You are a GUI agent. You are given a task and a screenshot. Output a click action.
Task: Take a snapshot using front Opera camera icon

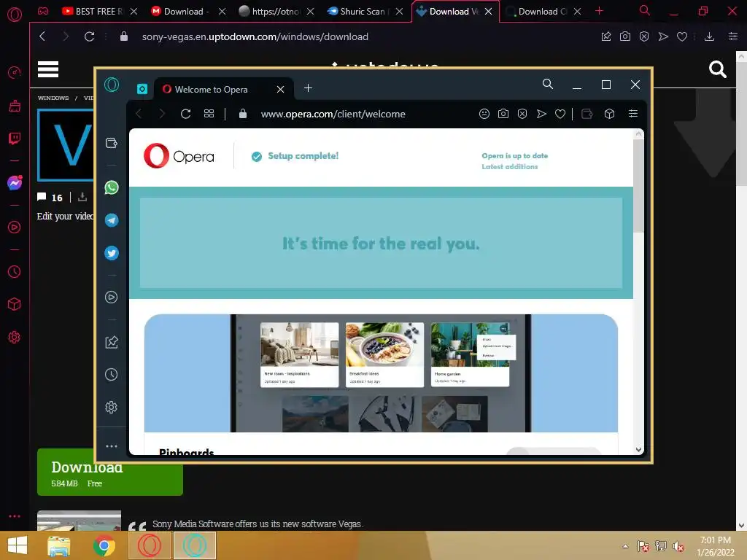[x=503, y=114]
